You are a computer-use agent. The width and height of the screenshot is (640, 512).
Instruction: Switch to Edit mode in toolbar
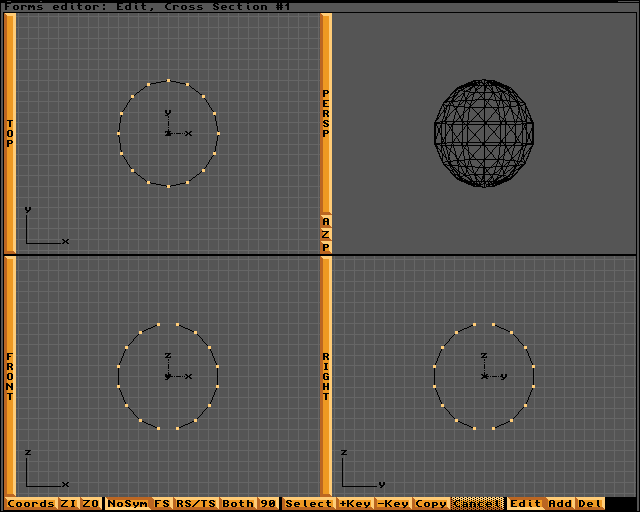pyautogui.click(x=525, y=504)
